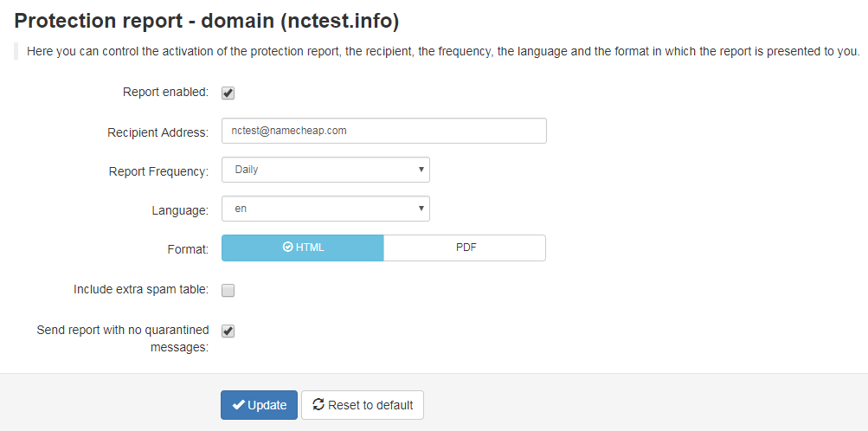The height and width of the screenshot is (431, 868).
Task: Open the Report Frequency Daily dropdown
Action: [x=325, y=170]
